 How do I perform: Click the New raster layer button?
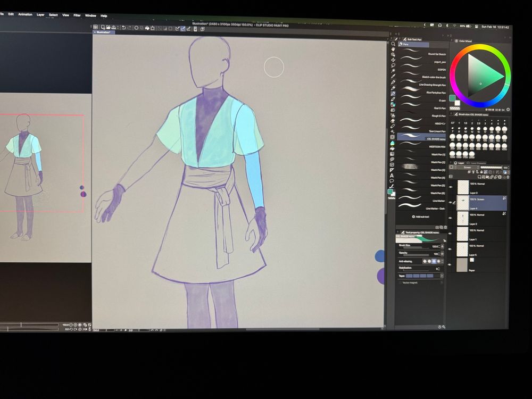(480, 177)
